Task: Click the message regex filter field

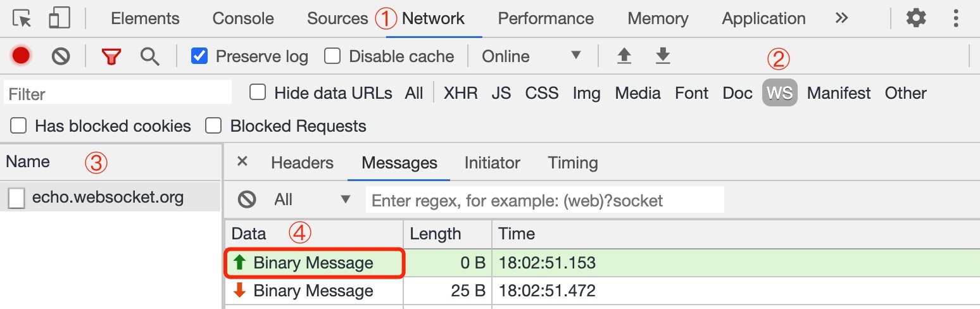Action: pos(544,201)
